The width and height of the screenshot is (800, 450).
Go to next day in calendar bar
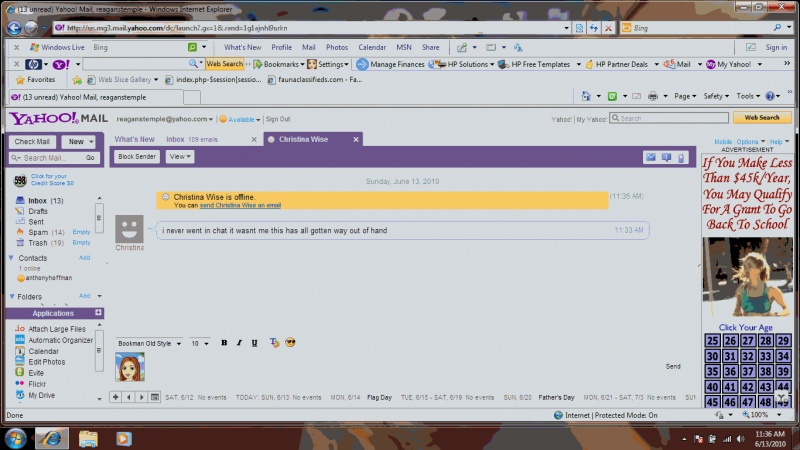141,397
